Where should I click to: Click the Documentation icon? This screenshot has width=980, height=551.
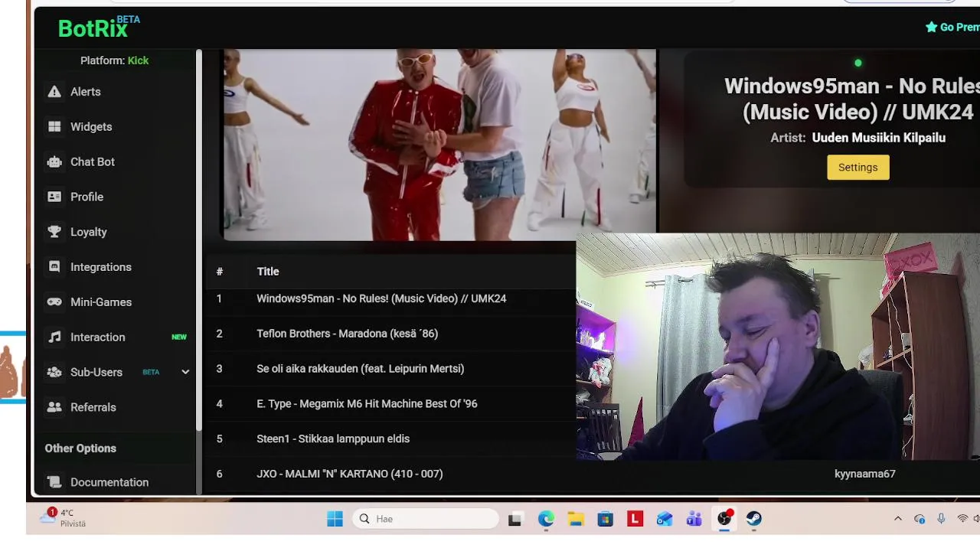54,483
